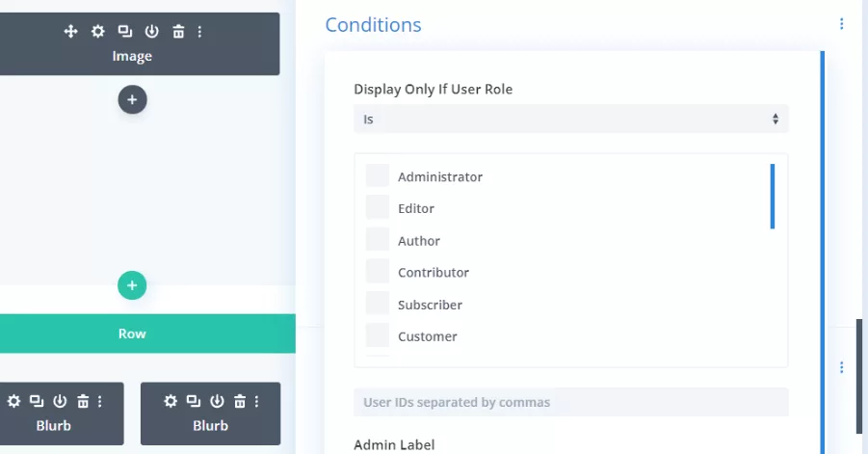Open more options on right Blurb module

257,401
